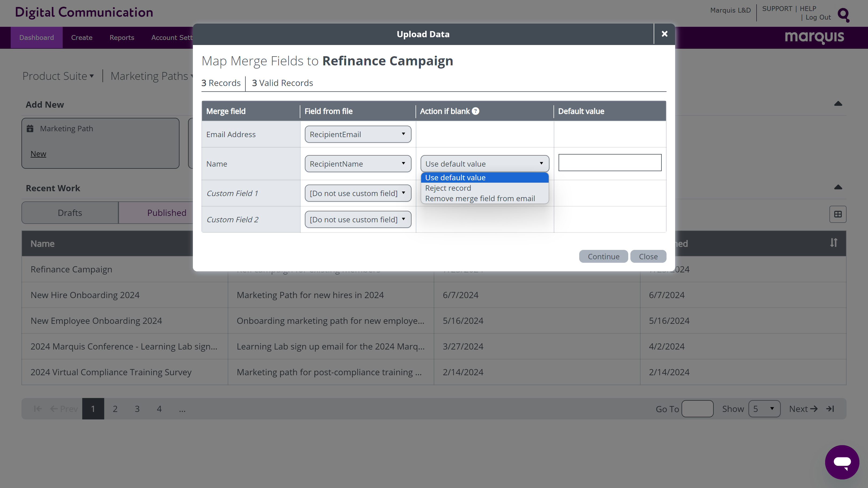Click the Log Out link
This screenshot has width=868, height=488.
click(818, 17)
